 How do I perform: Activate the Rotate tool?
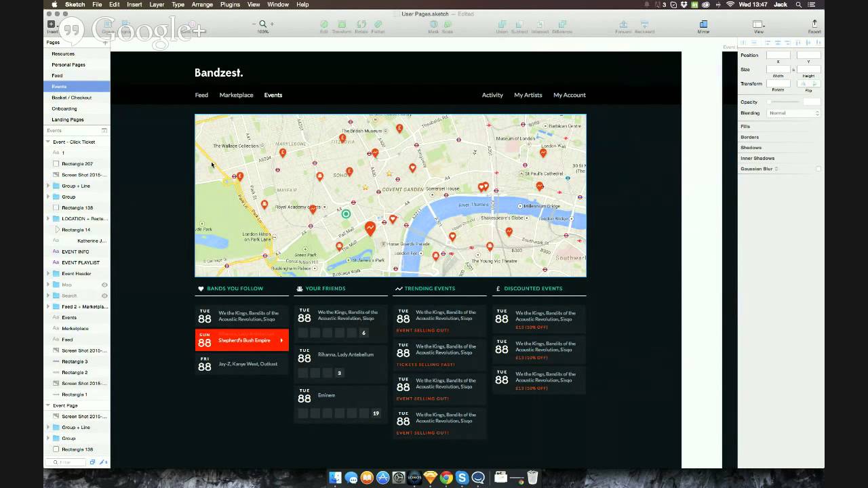click(x=361, y=25)
